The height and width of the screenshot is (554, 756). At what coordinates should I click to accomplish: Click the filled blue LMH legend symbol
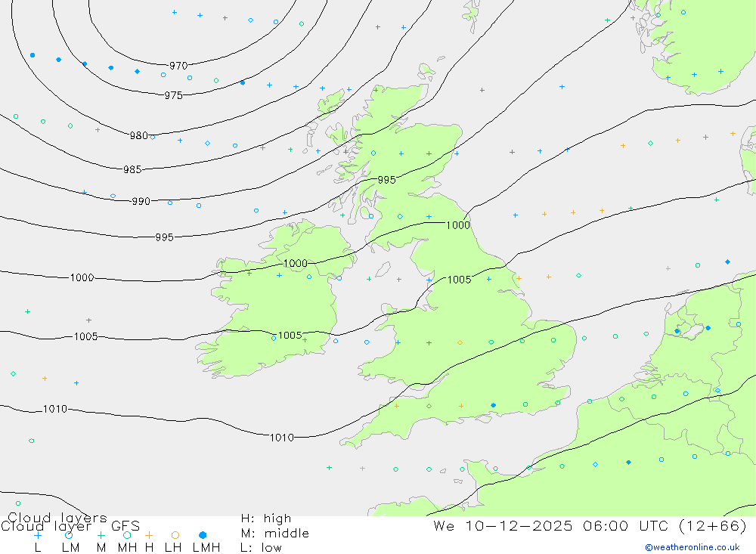203,535
